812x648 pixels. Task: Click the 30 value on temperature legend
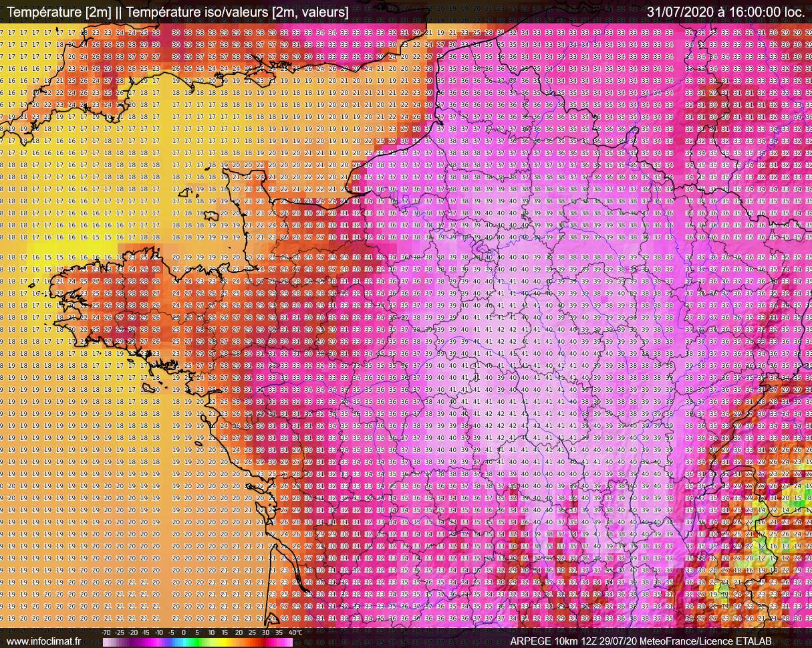[x=266, y=633]
